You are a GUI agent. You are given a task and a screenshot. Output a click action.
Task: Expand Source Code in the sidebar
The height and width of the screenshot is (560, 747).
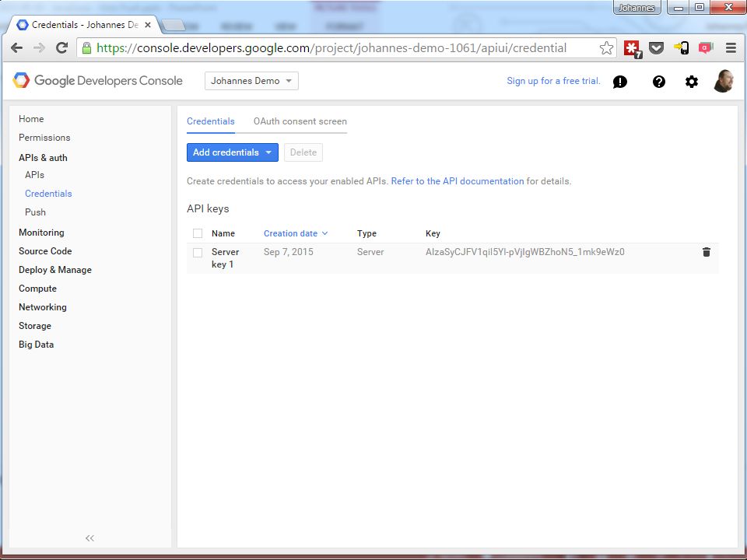45,251
